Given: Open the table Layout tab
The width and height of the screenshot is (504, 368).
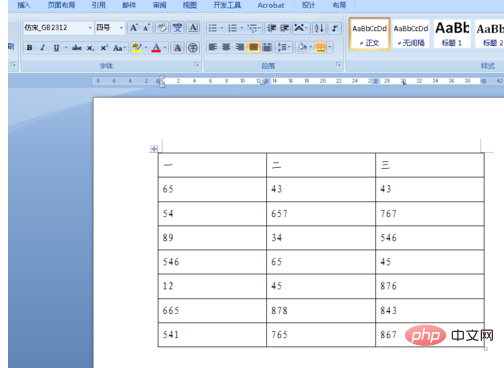Looking at the screenshot, I should point(339,5).
